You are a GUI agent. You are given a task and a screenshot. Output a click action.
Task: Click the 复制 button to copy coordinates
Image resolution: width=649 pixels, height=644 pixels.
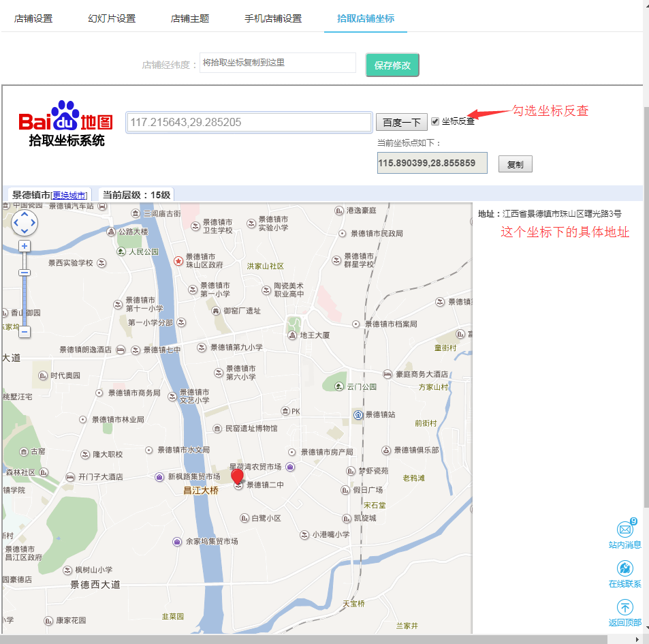pyautogui.click(x=515, y=164)
